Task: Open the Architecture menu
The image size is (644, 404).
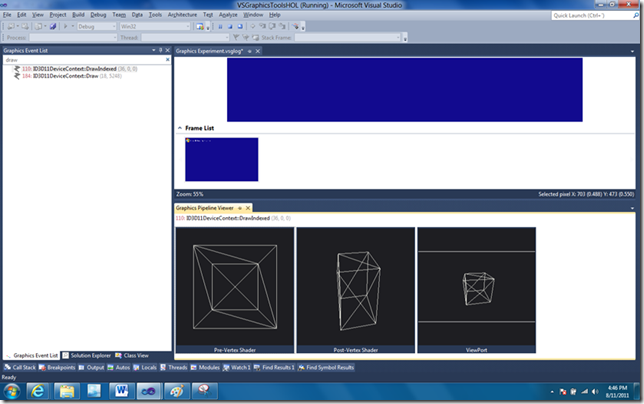Action: click(x=182, y=15)
